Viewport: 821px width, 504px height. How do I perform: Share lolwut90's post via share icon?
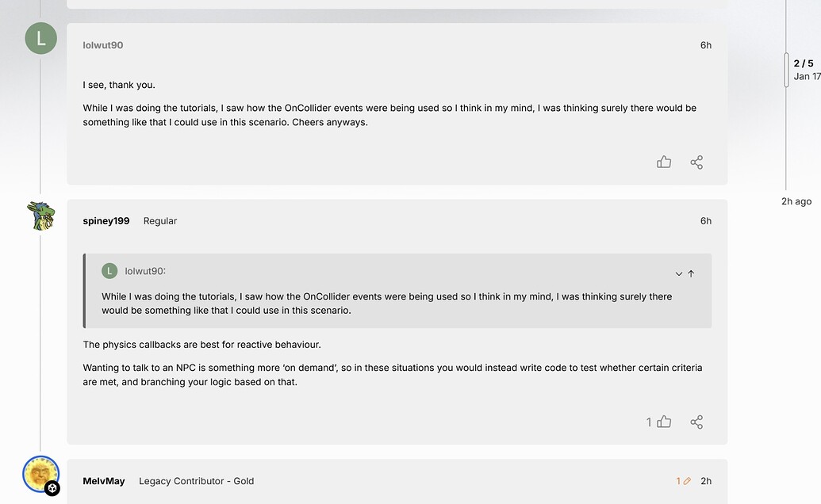click(x=696, y=162)
